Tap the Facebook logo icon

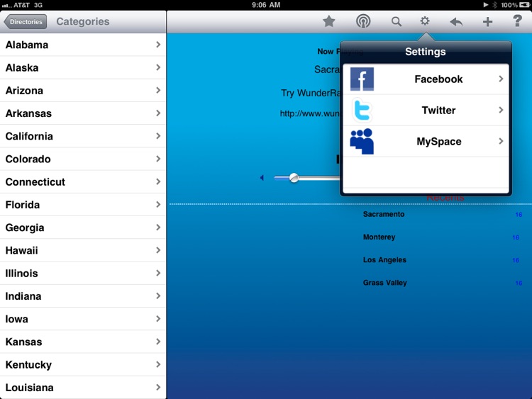point(362,79)
